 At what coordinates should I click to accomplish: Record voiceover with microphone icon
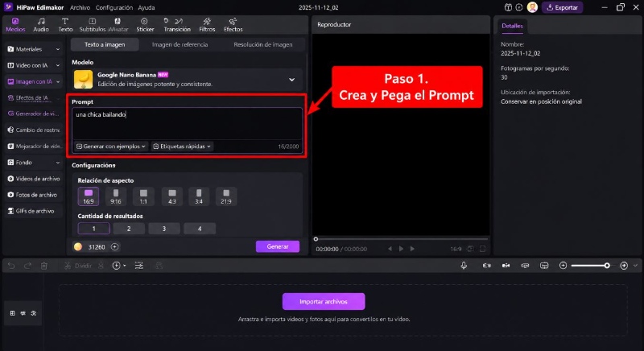[x=464, y=266]
